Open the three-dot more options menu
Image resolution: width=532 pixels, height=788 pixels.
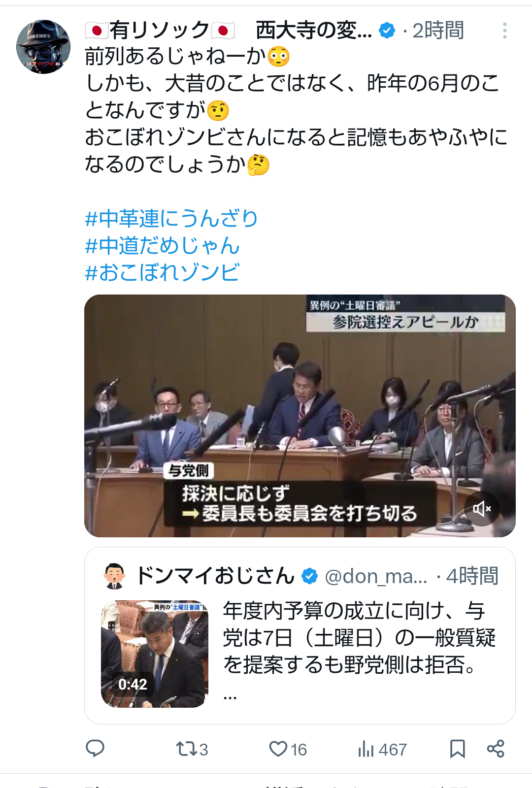coord(504,31)
